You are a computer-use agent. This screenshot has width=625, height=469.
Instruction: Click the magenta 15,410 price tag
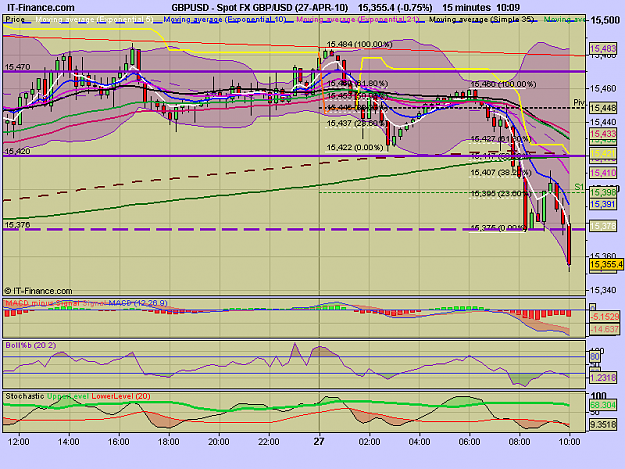[x=603, y=173]
